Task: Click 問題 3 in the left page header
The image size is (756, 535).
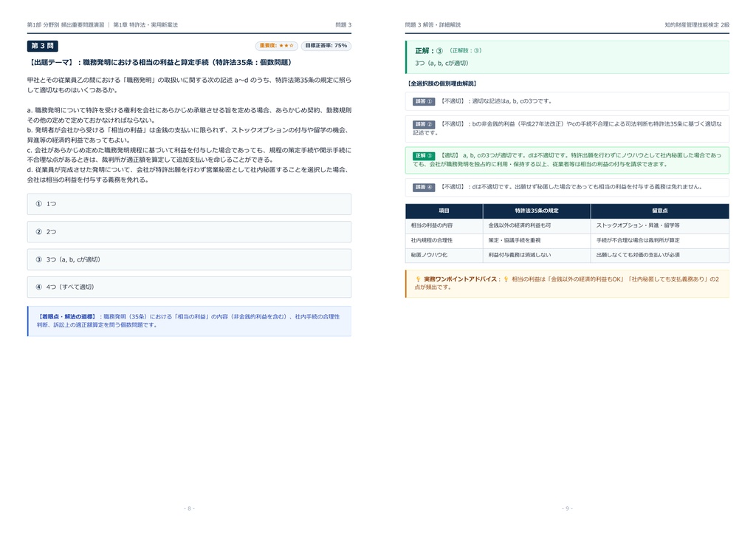Action: coord(343,24)
